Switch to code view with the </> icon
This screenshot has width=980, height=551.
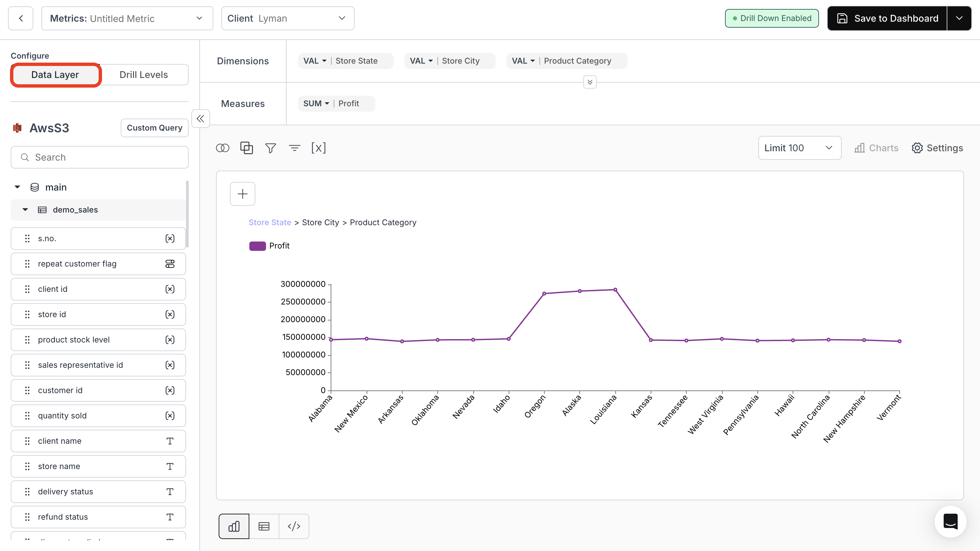click(293, 526)
